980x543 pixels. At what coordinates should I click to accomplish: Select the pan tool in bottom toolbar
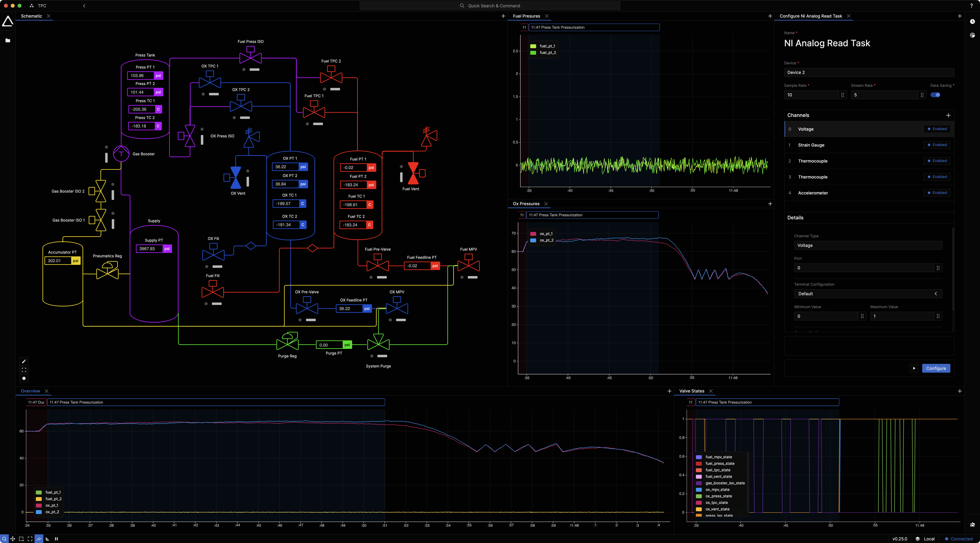coord(13,539)
